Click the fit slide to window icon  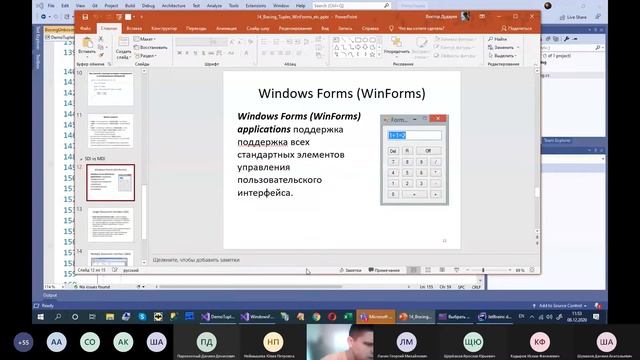pos(532,270)
